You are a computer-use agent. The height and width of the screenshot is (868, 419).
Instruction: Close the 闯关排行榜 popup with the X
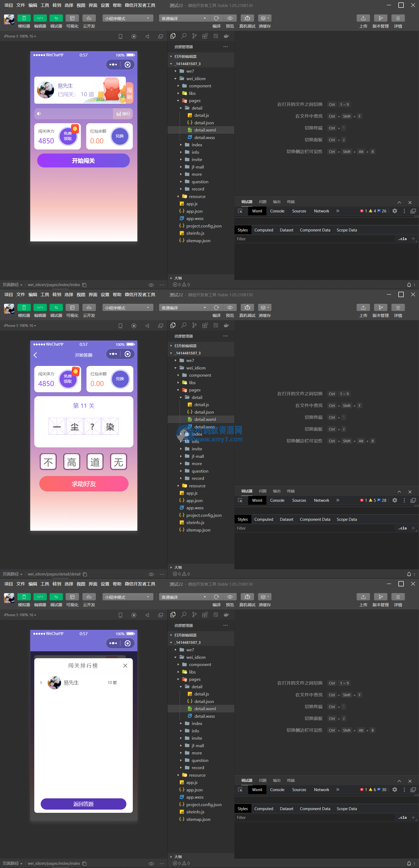[x=125, y=665]
